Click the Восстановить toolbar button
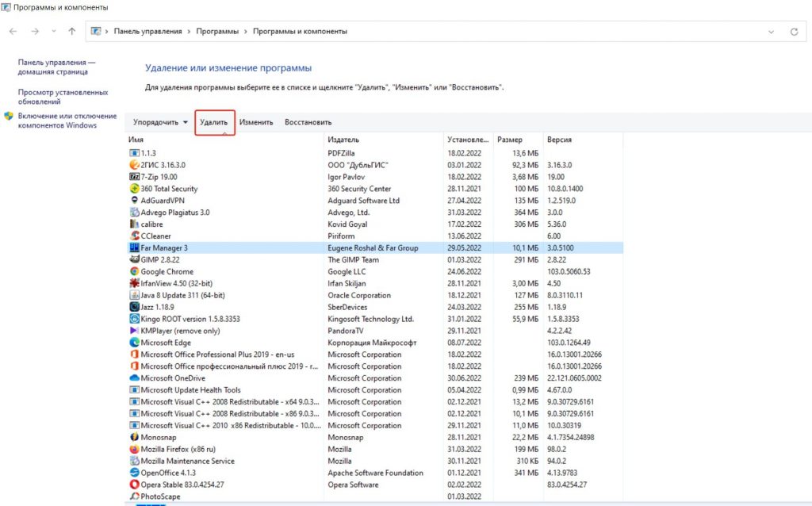The height and width of the screenshot is (506, 812). pos(308,122)
